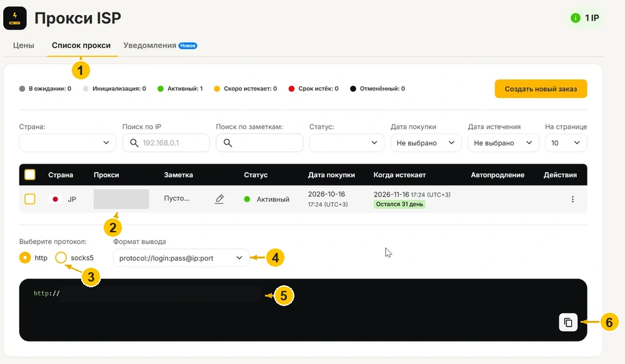Click the Поиск по IP input field
625x364 pixels.
pyautogui.click(x=166, y=143)
